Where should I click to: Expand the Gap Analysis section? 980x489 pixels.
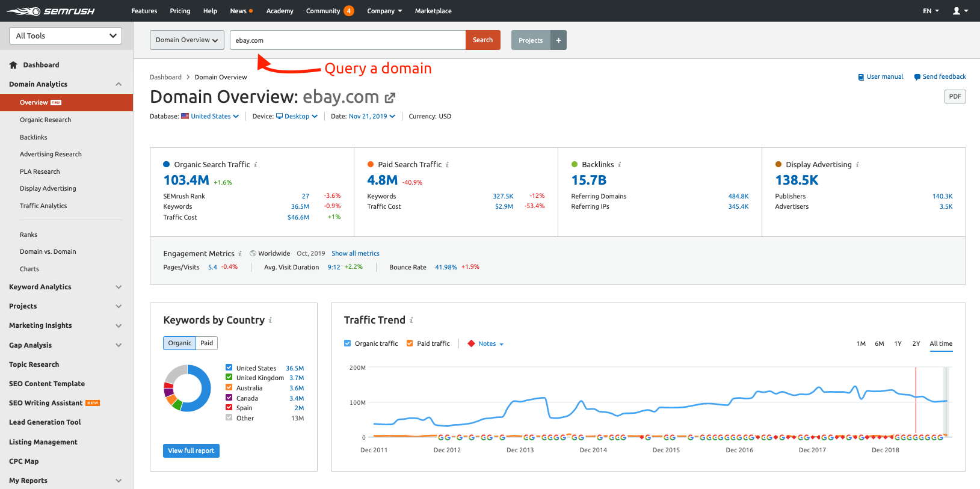pos(119,345)
